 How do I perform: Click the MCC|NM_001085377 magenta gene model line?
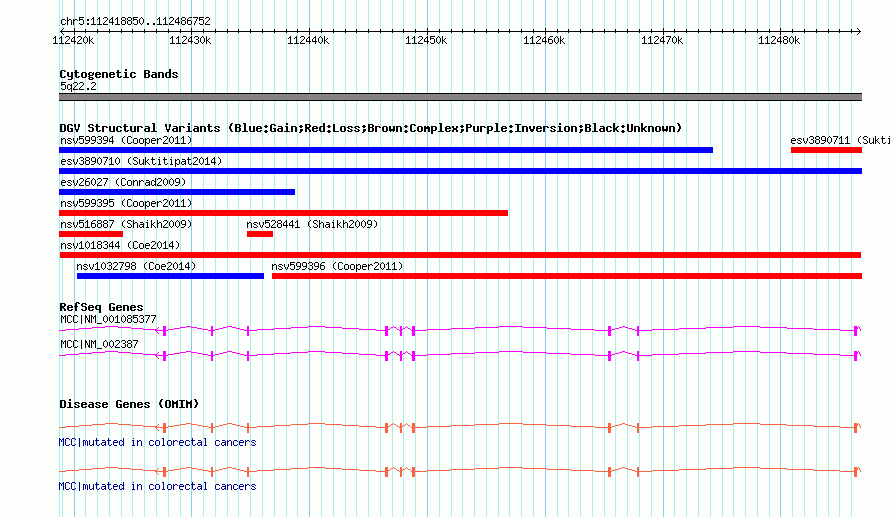point(460,330)
